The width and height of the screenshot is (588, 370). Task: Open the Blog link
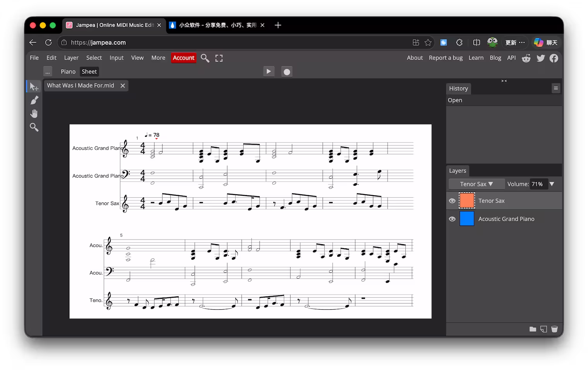(495, 58)
